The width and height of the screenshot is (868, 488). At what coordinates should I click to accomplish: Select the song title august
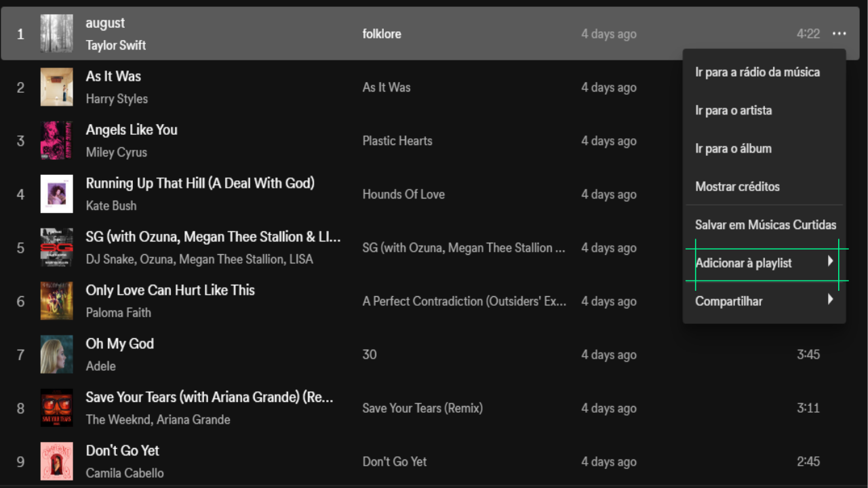point(105,23)
